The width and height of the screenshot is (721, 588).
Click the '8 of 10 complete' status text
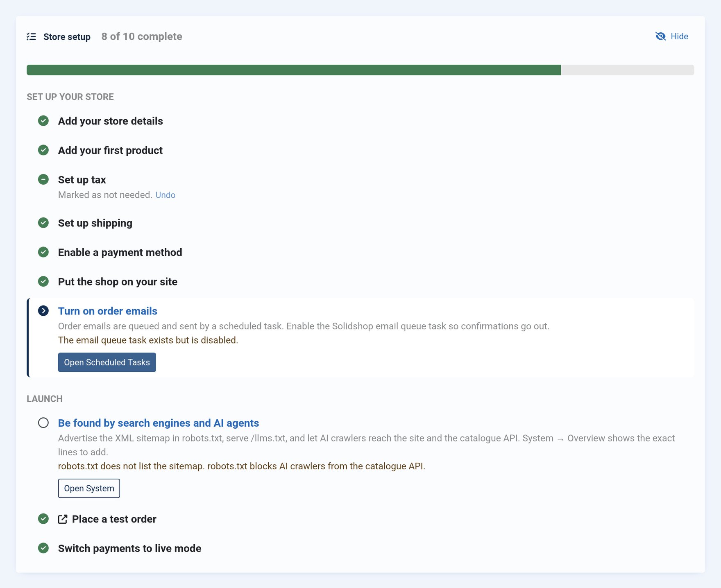pyautogui.click(x=142, y=36)
